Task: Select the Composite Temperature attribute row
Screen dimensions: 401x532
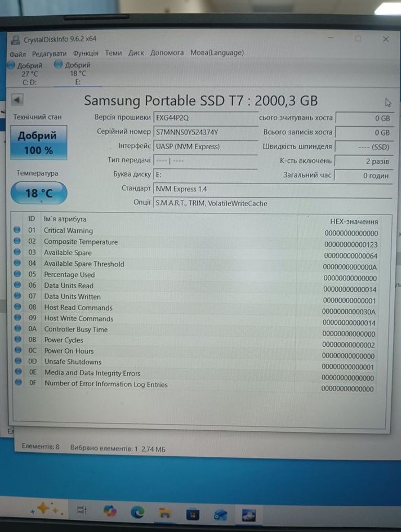Action: (196, 243)
